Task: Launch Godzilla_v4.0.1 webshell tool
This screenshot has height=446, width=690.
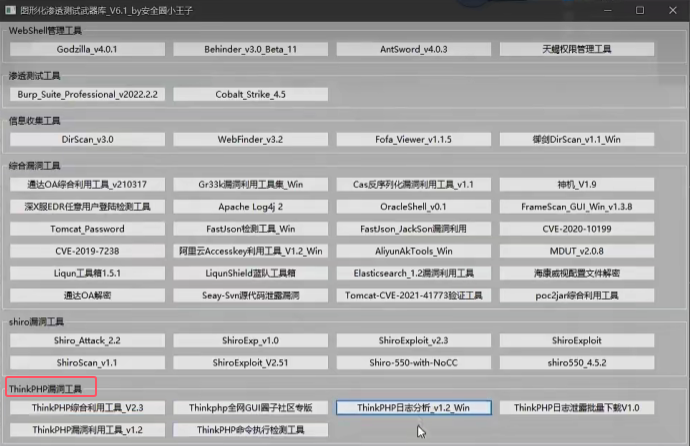Action: [87, 49]
